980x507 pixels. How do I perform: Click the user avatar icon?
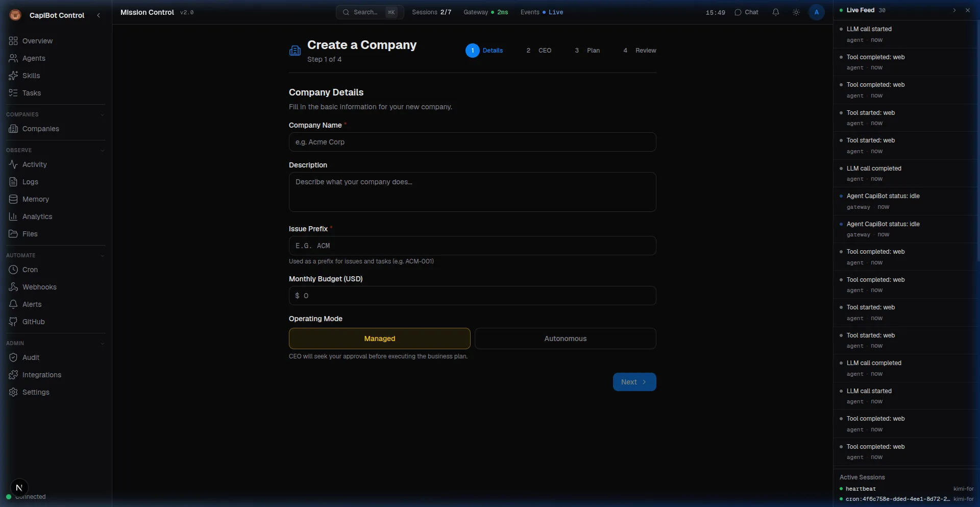click(x=816, y=12)
